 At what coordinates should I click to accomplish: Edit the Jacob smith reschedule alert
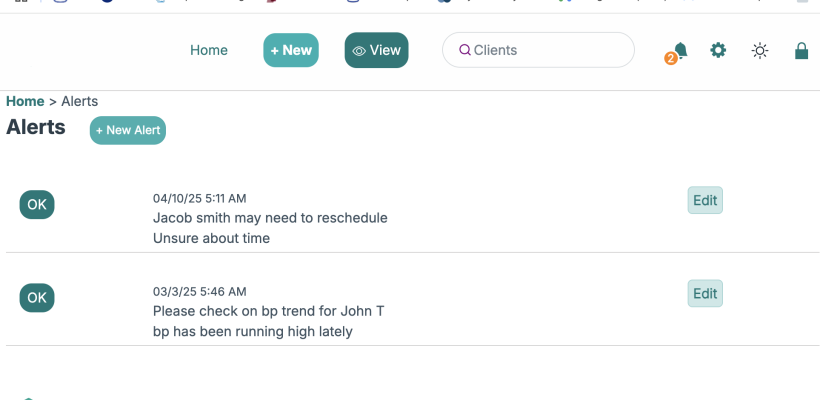point(705,200)
